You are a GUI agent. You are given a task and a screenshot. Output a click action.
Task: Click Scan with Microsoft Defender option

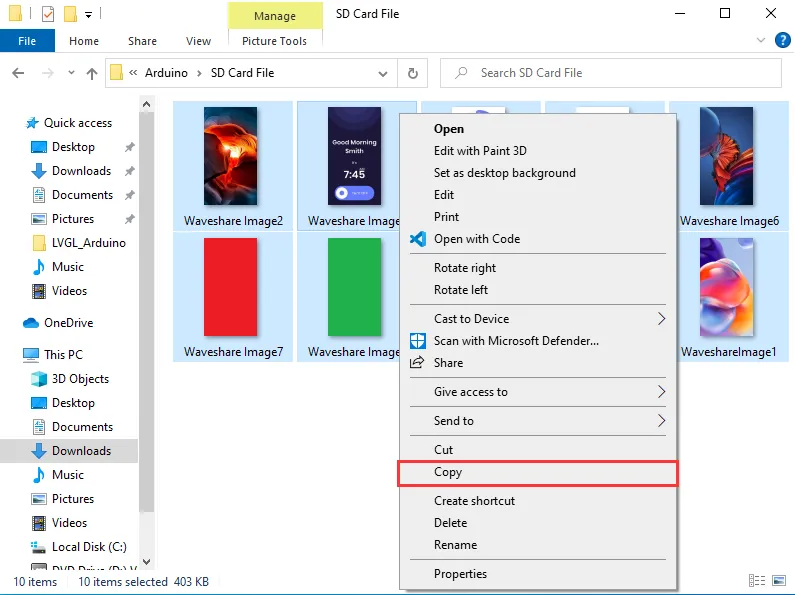pos(516,341)
